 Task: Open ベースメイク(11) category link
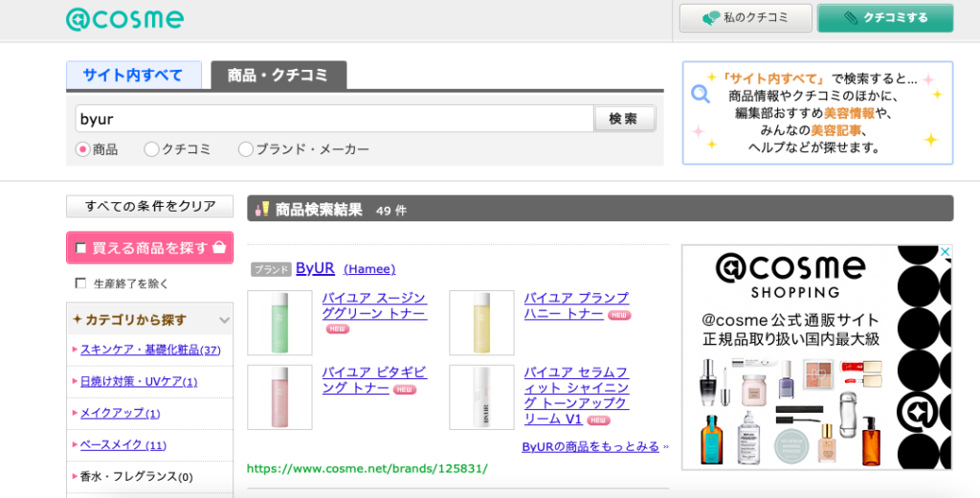tap(123, 445)
